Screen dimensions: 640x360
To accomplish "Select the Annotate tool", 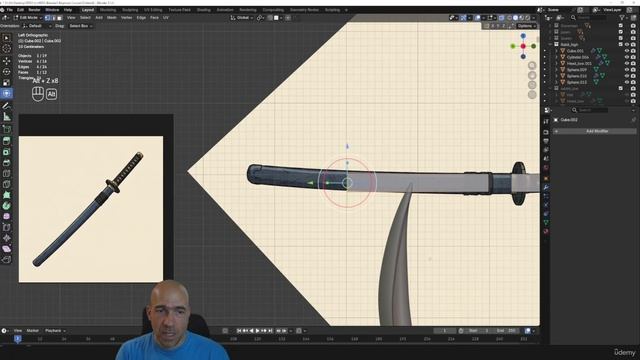I will coord(7,106).
